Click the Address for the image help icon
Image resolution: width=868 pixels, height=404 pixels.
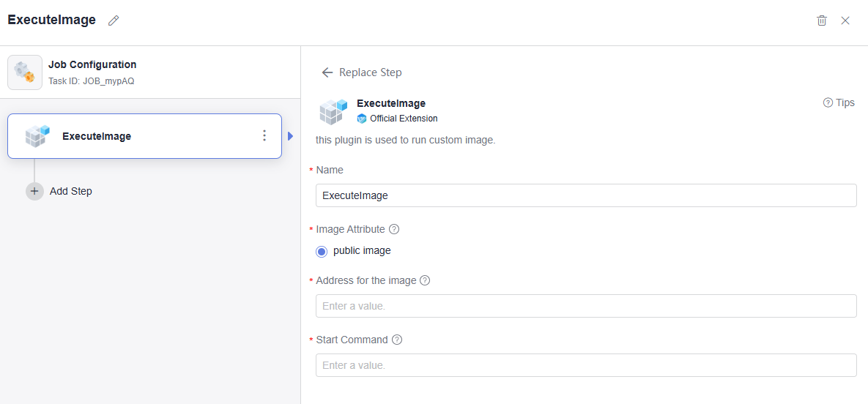[425, 280]
